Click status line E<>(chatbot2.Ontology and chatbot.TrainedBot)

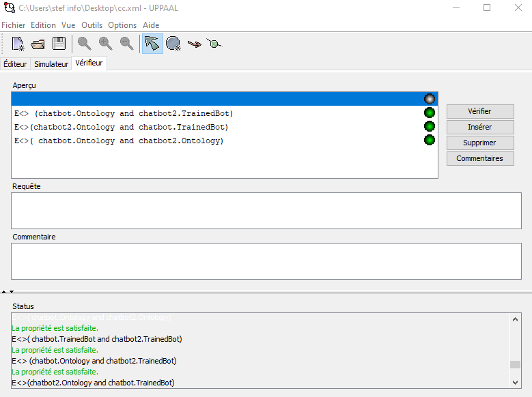point(93,383)
